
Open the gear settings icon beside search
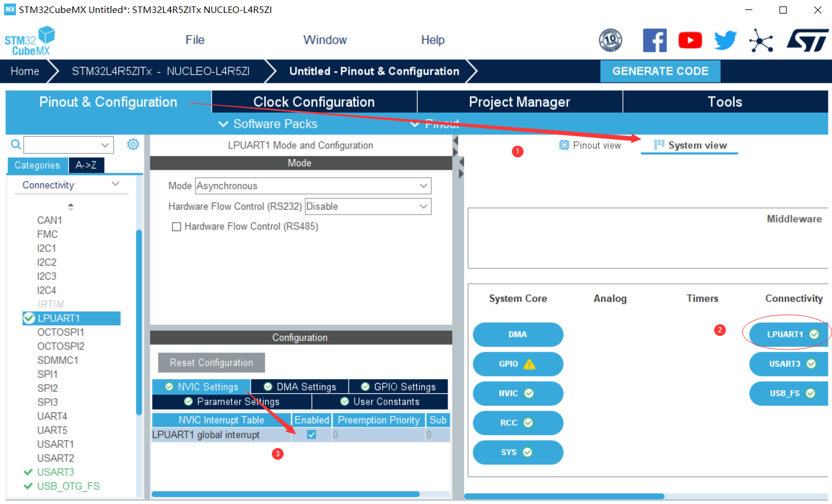click(133, 144)
